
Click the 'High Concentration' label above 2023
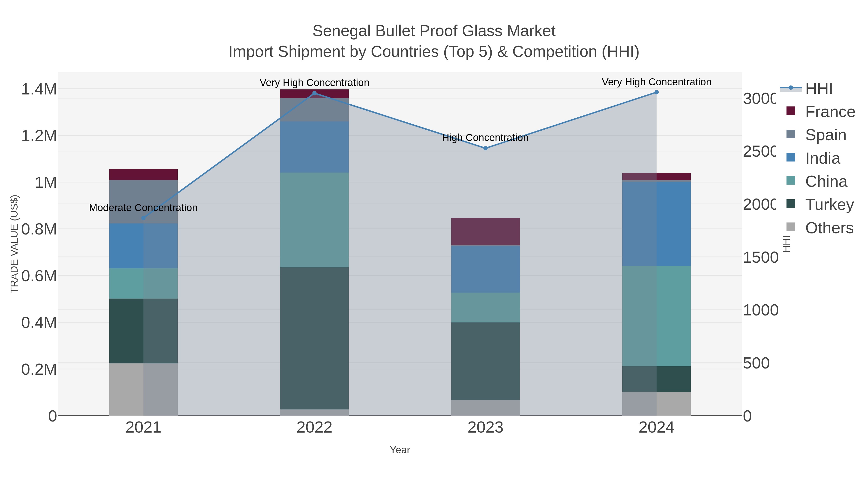pos(485,138)
